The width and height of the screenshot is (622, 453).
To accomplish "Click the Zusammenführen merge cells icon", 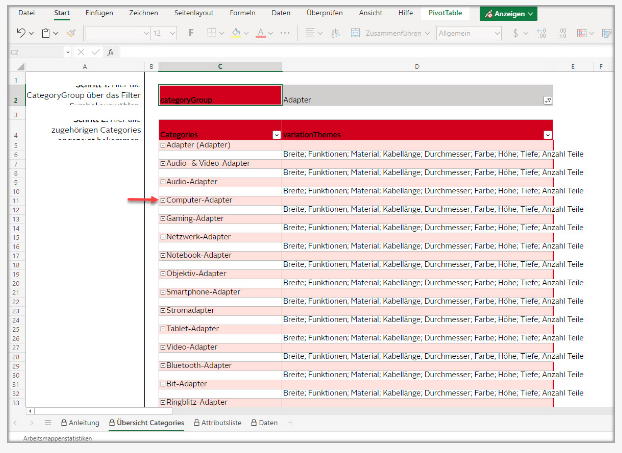I will pyautogui.click(x=355, y=33).
